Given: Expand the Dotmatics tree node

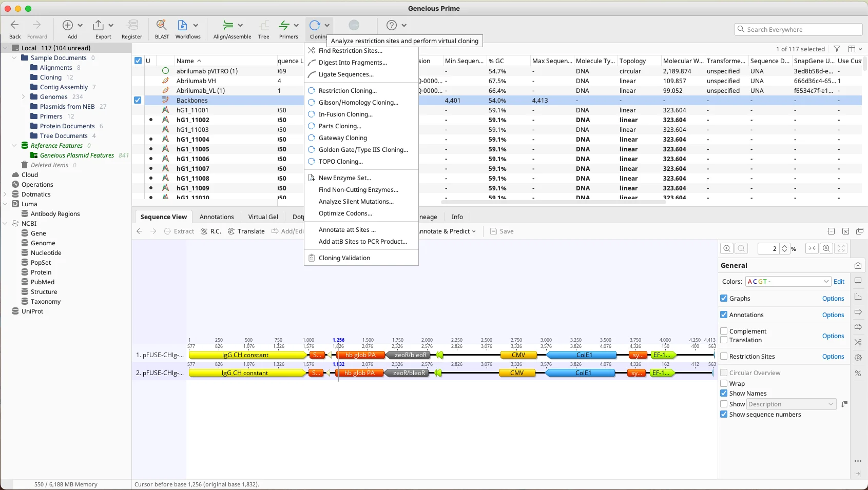Looking at the screenshot, I should (x=5, y=194).
